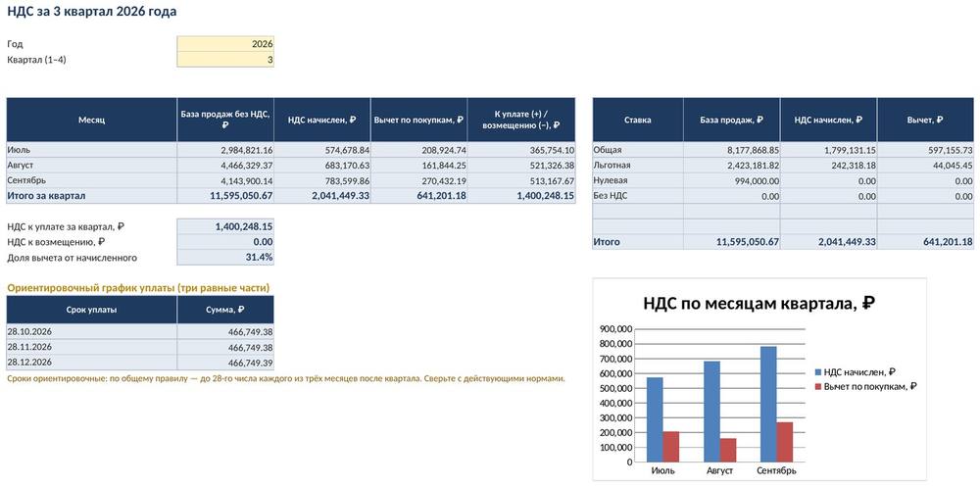Click the 'База продаж, ₽' header in the rates table
Image resolution: width=980 pixels, height=487 pixels.
(731, 120)
